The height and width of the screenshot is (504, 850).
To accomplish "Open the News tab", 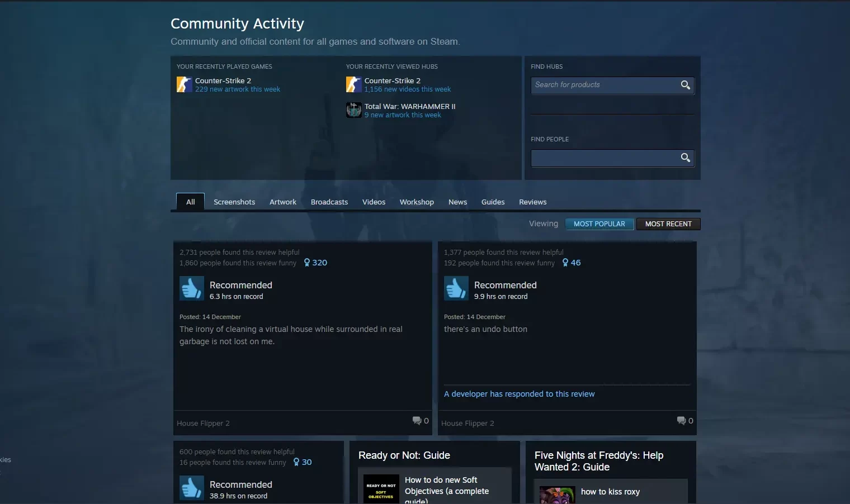I will [457, 202].
